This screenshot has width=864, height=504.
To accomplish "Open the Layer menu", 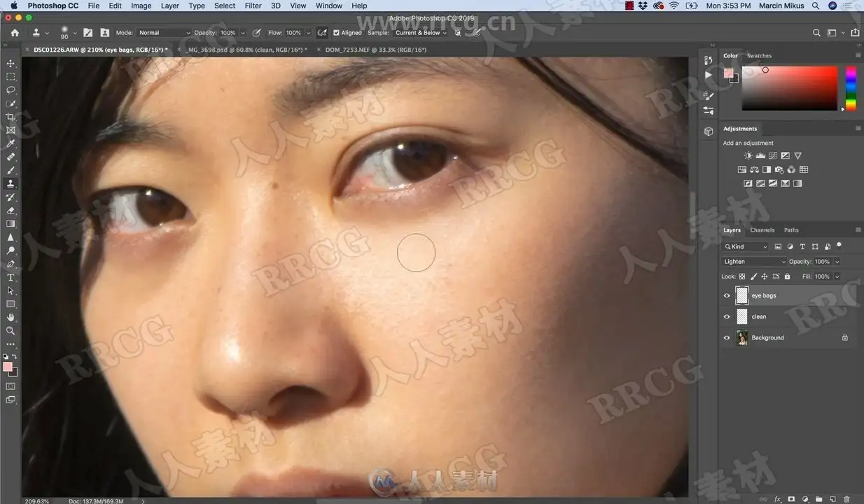I will (x=170, y=6).
